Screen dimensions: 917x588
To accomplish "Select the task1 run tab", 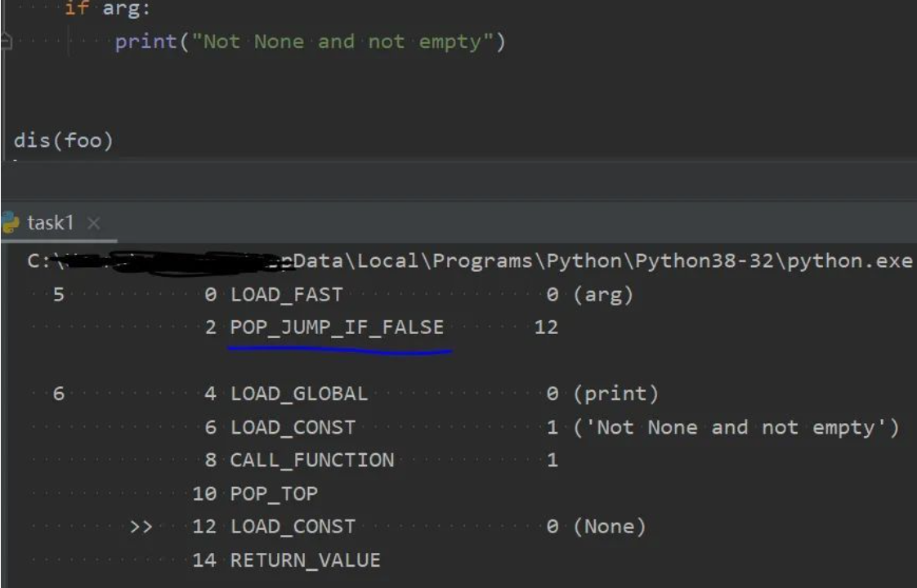I will pyautogui.click(x=51, y=223).
